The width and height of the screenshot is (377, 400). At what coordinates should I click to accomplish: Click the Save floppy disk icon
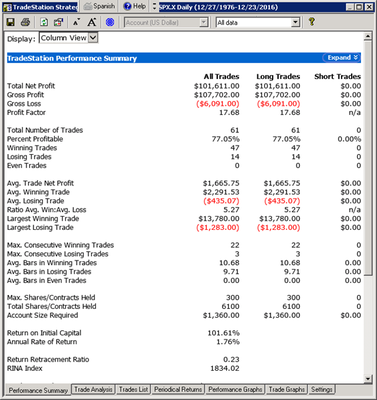(x=11, y=22)
